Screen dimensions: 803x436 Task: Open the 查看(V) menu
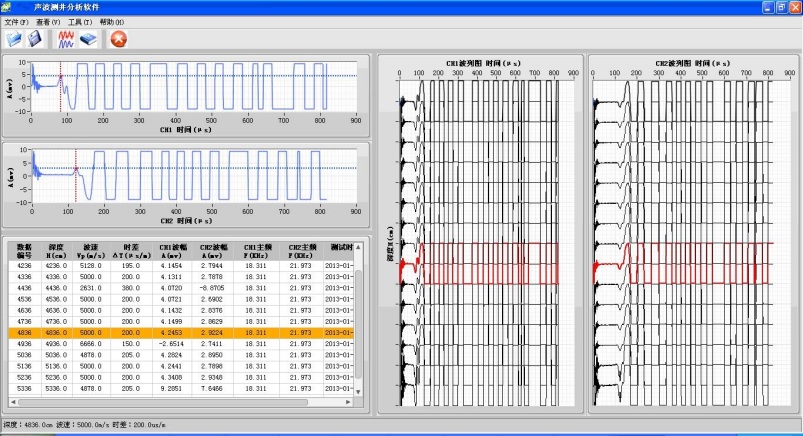(x=48, y=21)
